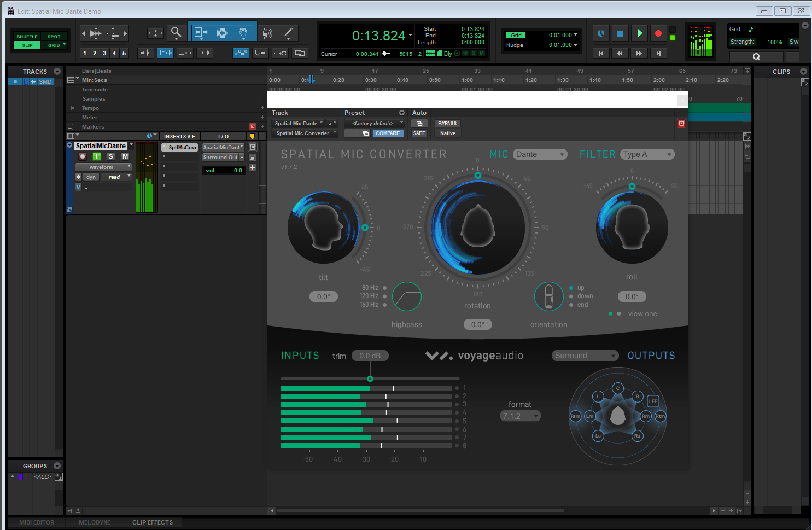The image size is (812, 530).
Task: Open the Spatial Mic Converter insert selector
Action: (305, 133)
